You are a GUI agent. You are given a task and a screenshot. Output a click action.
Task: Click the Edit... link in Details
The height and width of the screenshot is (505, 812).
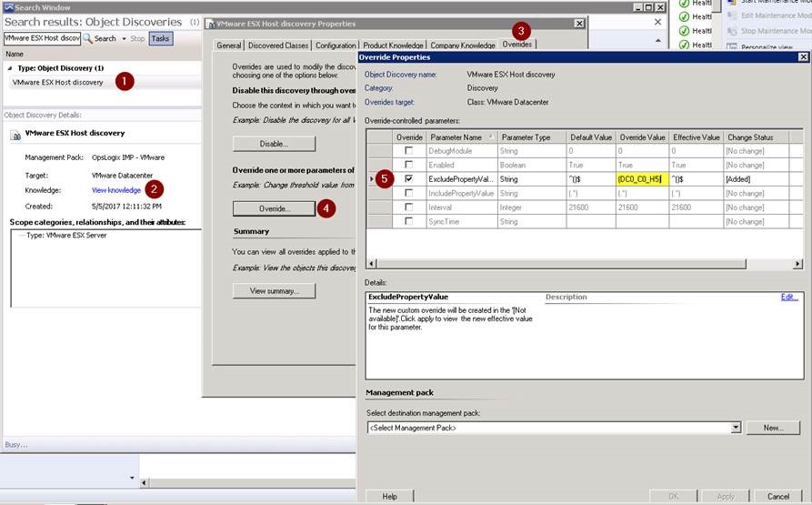[x=789, y=297]
